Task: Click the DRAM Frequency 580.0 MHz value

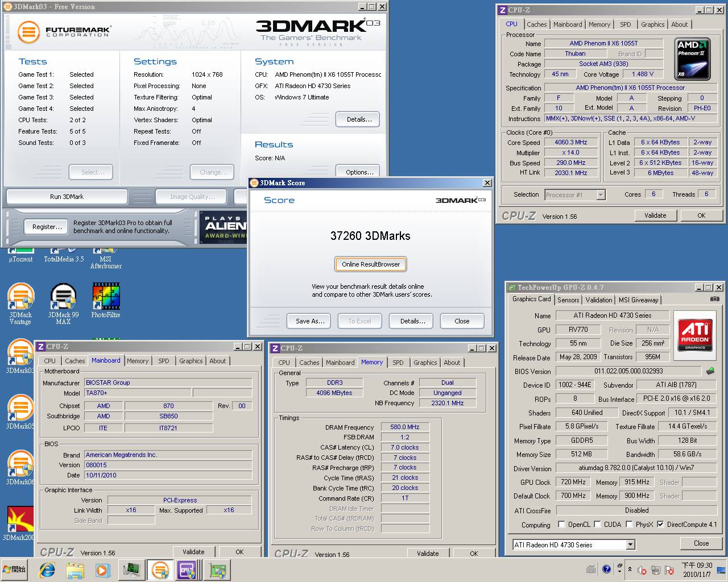Action: point(405,427)
